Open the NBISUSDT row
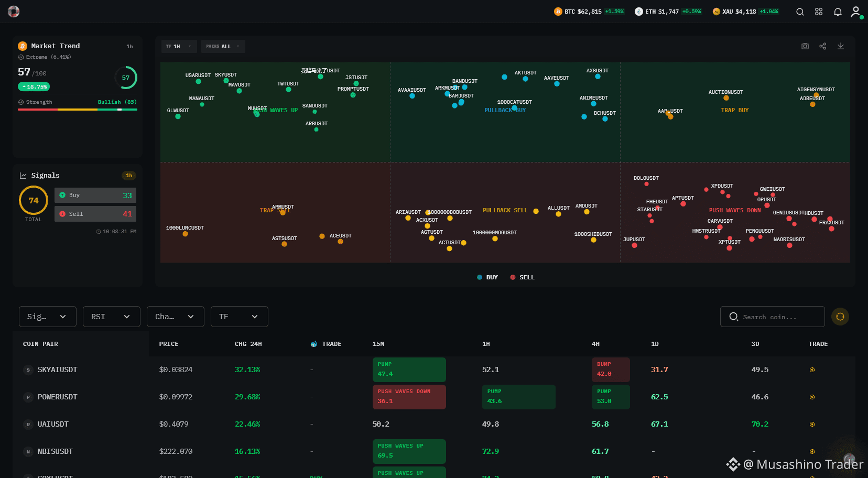 pyautogui.click(x=434, y=451)
